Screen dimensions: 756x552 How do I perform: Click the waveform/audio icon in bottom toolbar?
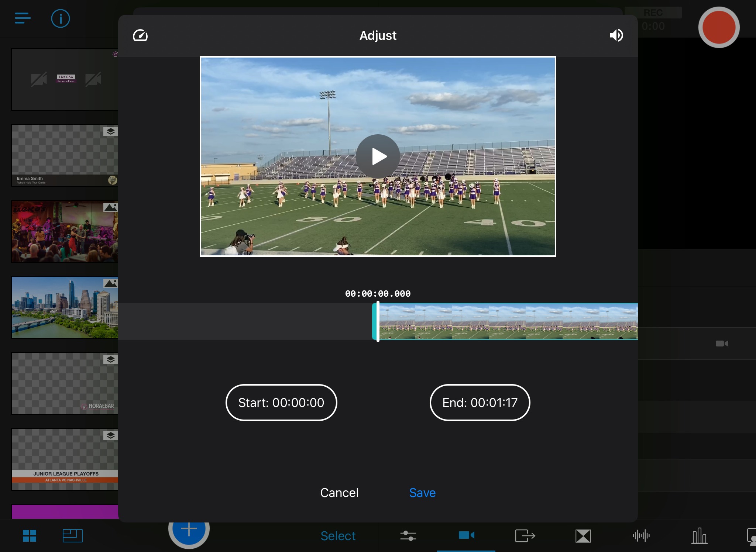coord(642,535)
